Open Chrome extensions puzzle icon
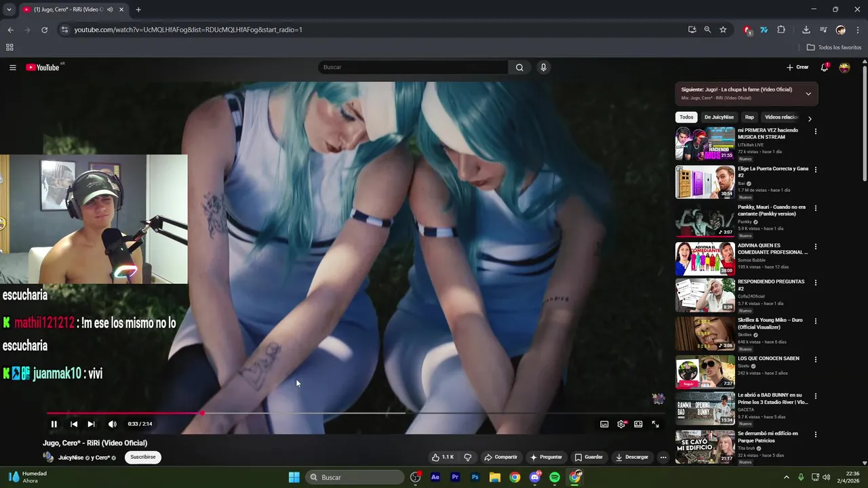 pyautogui.click(x=781, y=30)
